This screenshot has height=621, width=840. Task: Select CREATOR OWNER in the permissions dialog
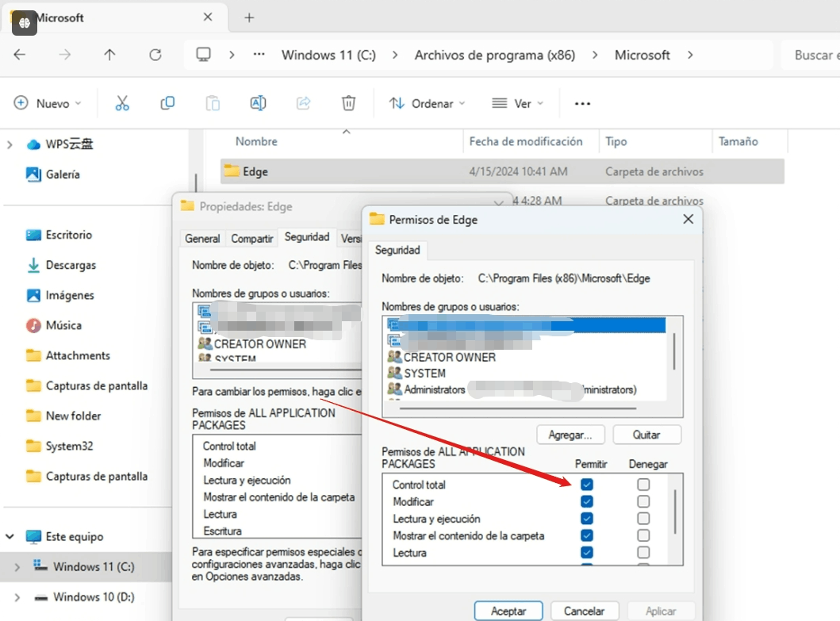tap(449, 358)
